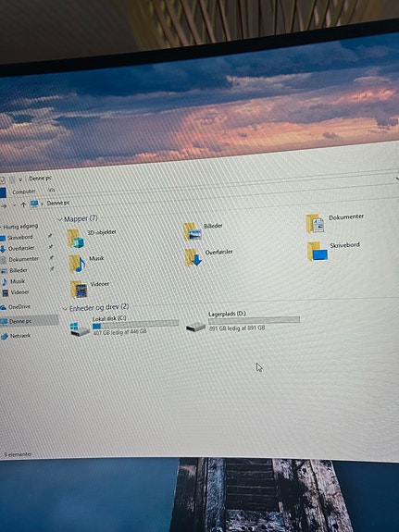This screenshot has width=399, height=532.
Task: Select the Skrivebord folder icon
Action: pos(318,252)
